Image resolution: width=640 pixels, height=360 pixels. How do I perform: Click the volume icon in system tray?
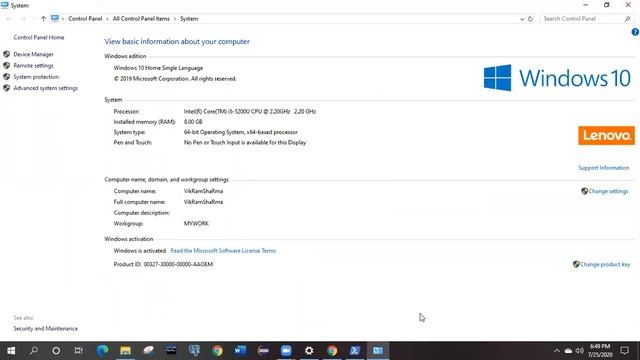580,351
